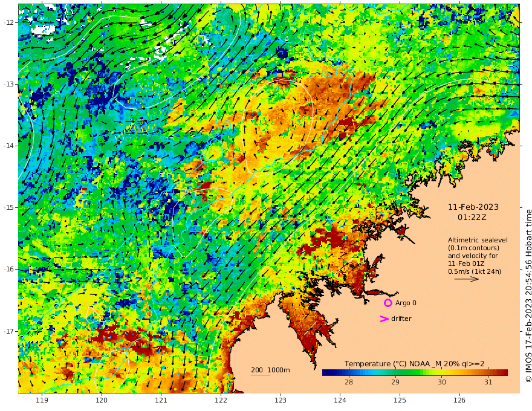
Task: Click the magenta Argo 0 circle marker
Action: pos(388,303)
